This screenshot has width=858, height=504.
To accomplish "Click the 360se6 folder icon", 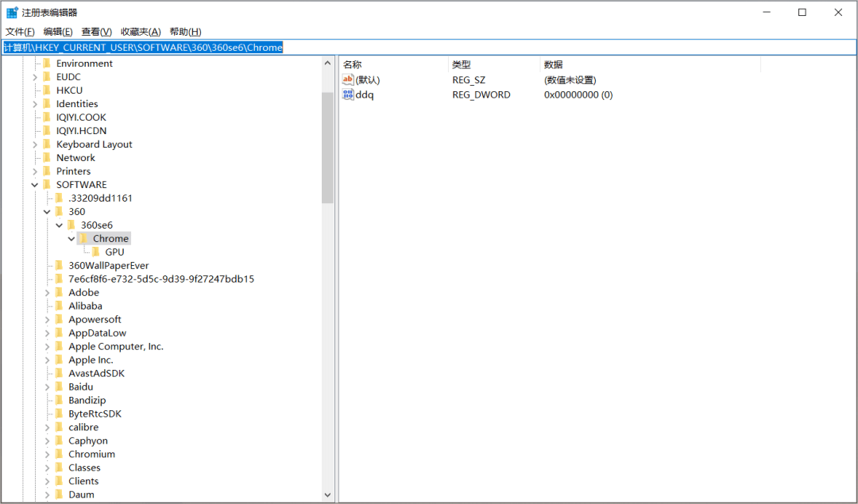I will pyautogui.click(x=71, y=225).
